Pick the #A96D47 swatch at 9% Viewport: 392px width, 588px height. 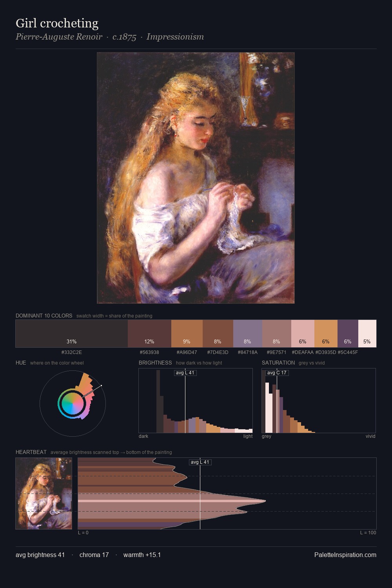[x=187, y=334]
